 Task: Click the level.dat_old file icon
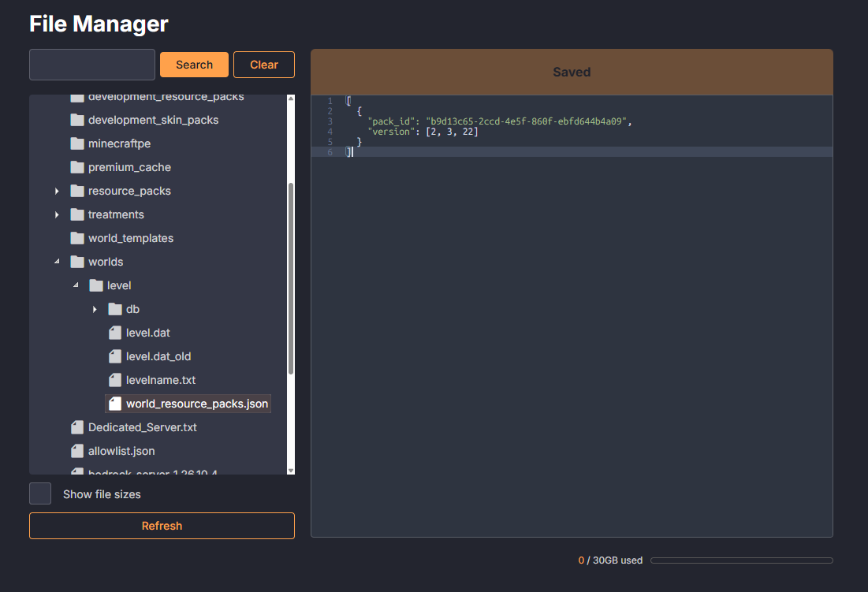pos(115,356)
